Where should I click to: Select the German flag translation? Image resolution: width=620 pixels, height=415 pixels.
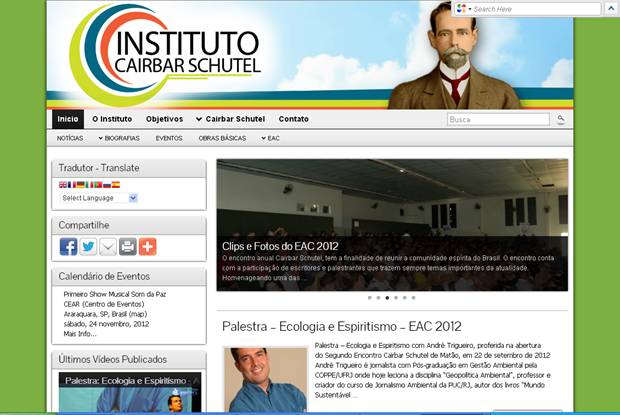pyautogui.click(x=81, y=185)
